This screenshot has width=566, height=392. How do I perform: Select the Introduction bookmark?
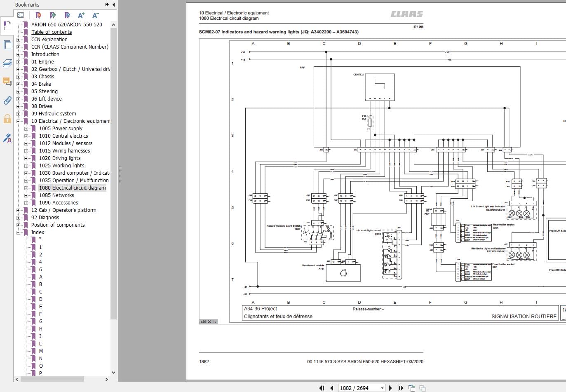[x=45, y=54]
